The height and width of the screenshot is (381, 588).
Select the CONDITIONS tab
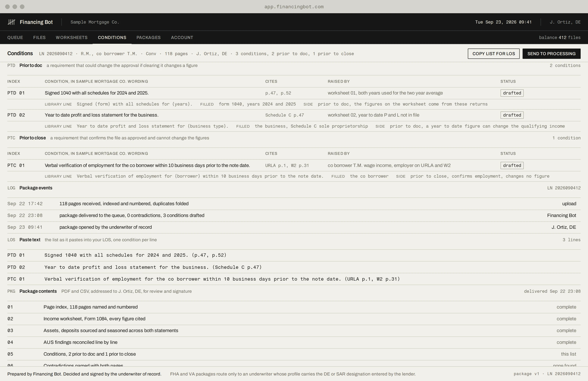point(112,37)
